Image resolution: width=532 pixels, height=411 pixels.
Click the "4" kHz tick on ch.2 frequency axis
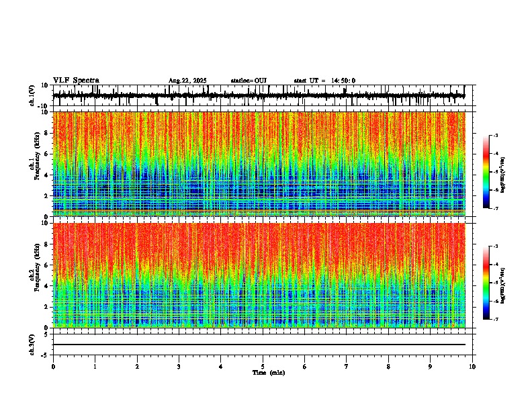pyautogui.click(x=47, y=286)
